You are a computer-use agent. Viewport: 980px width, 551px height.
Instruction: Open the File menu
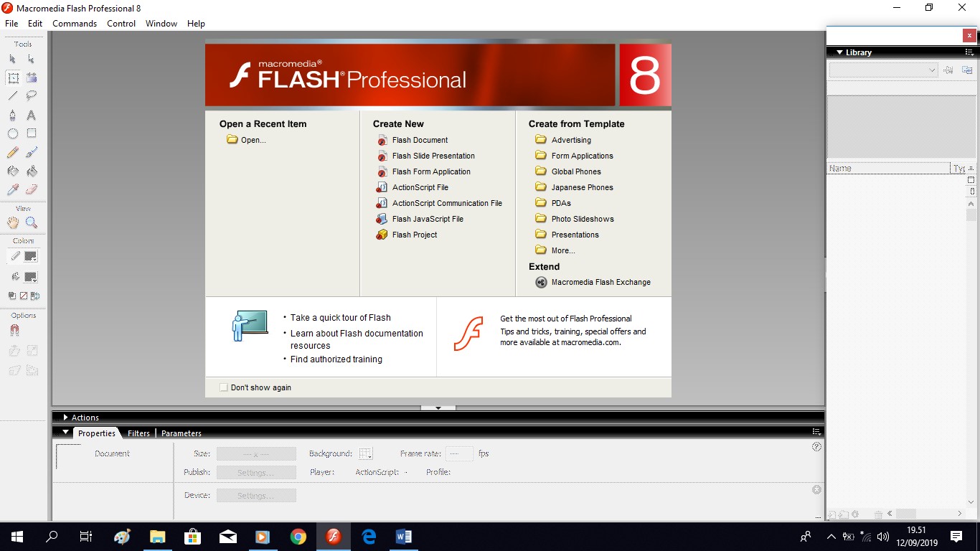11,24
